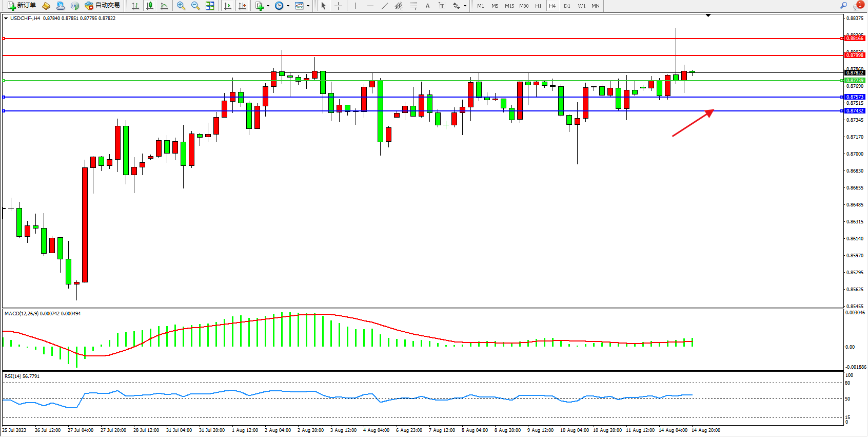Open the New Order (新订单) window
Image resolution: width=868 pixels, height=437 pixels.
(x=22, y=6)
